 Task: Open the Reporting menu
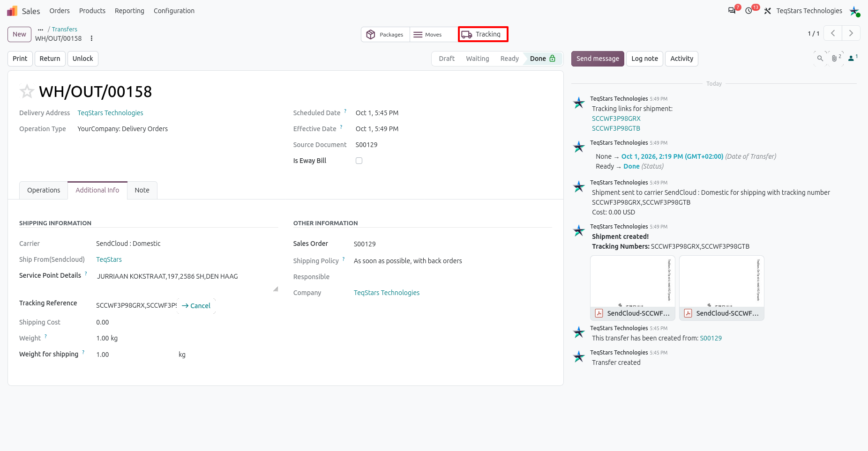pos(129,11)
